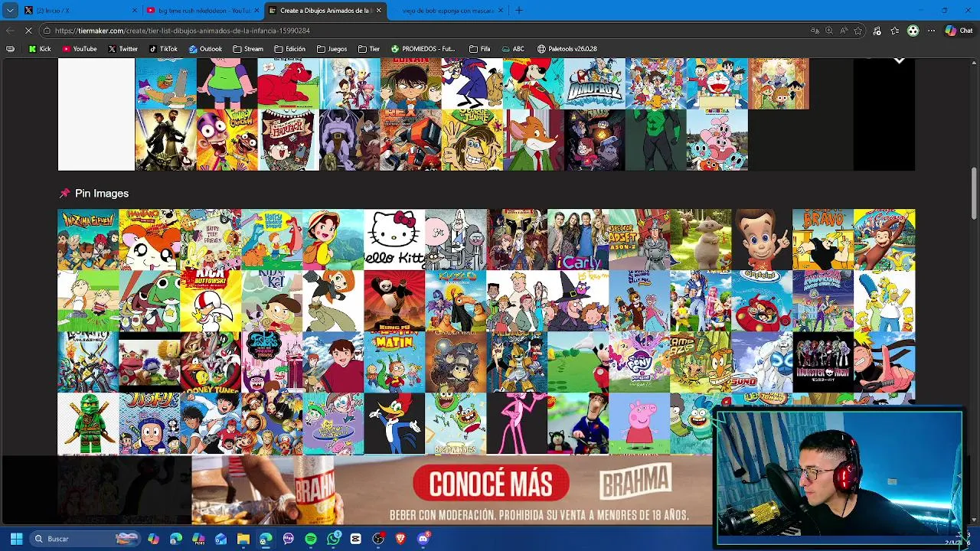This screenshot has height=551, width=980.
Task: Open OBS Studio from the taskbar
Action: pos(378,539)
